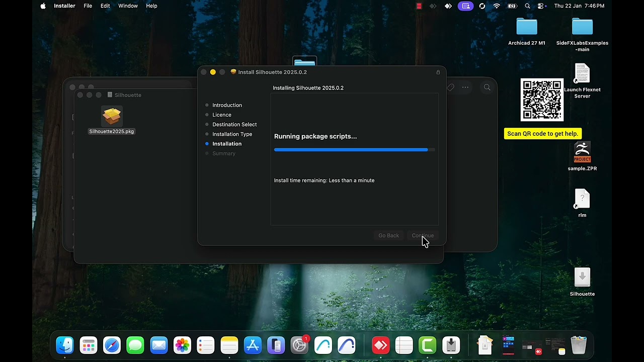Click the active Installation step
The image size is (644, 362).
(227, 144)
